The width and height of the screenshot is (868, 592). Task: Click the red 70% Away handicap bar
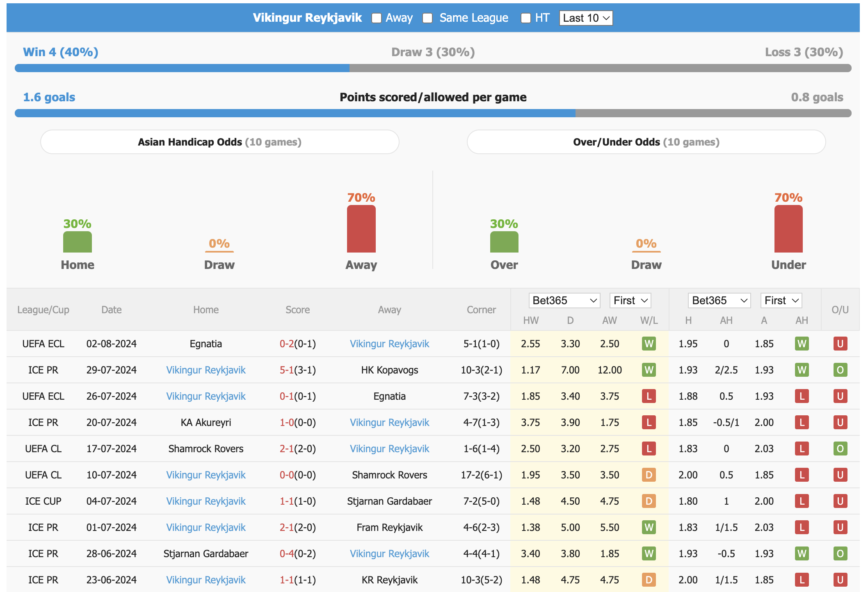(x=361, y=229)
